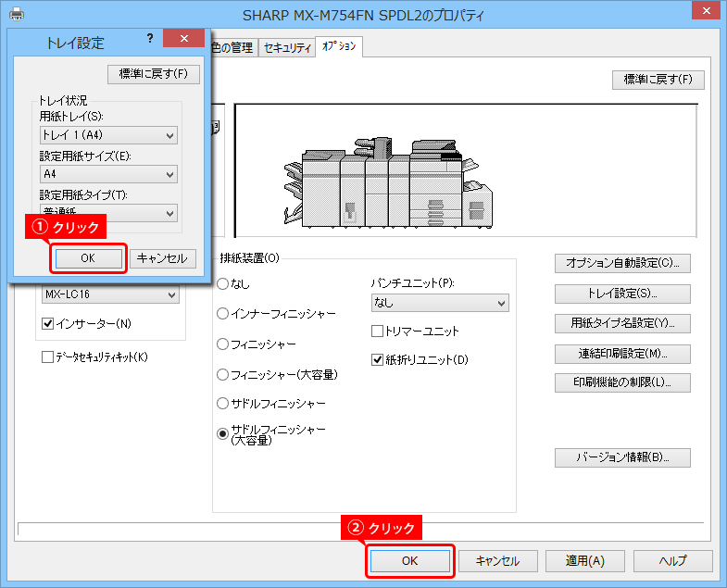Select the サドルフィニッシャー radio button
This screenshot has width=727, height=588.
[222, 404]
